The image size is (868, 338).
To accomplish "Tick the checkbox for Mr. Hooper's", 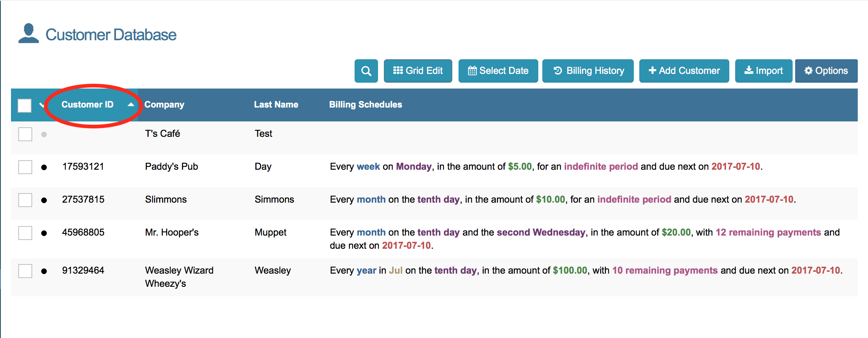I will tap(25, 233).
